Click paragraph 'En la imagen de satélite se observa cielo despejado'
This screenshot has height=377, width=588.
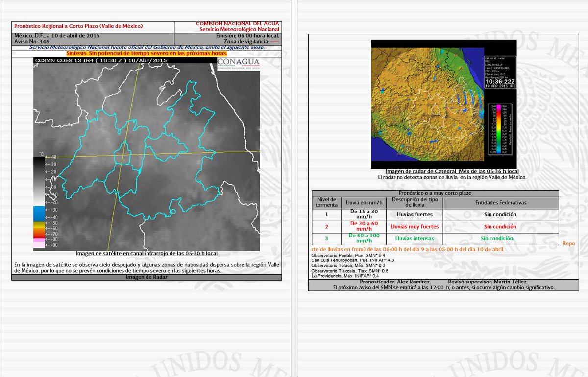pos(146,267)
